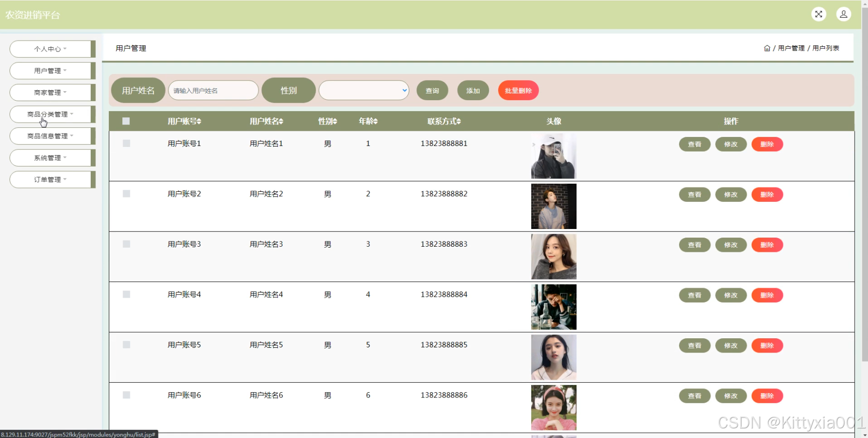Image resolution: width=868 pixels, height=438 pixels.
Task: Open the user profile icon menu
Action: tap(843, 14)
